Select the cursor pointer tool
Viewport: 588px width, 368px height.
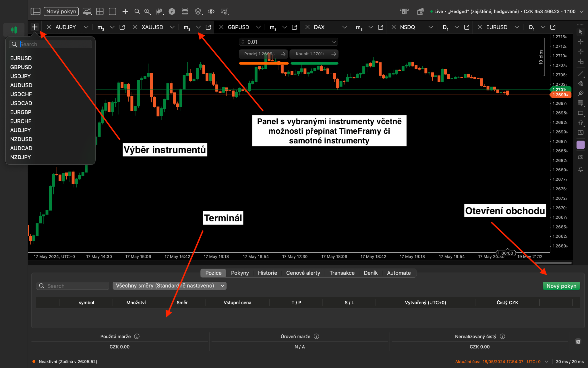click(x=581, y=32)
